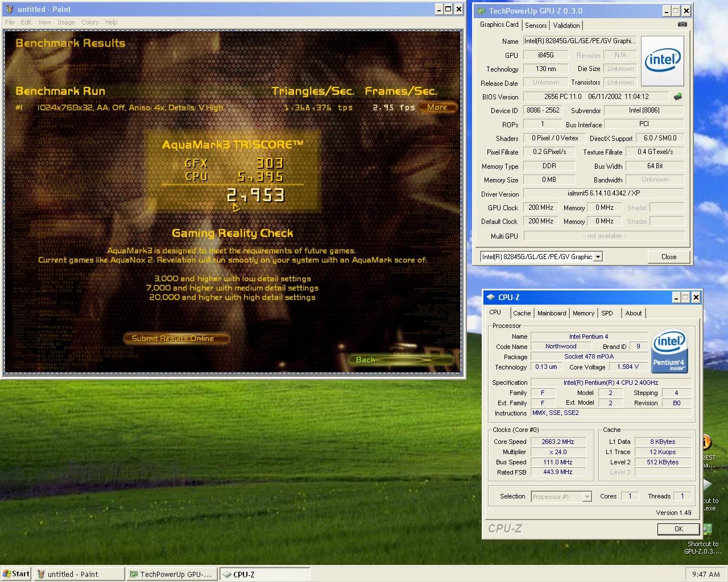Viewport: 728px width, 582px height.
Task: Select the untitled - Paint taskbar button
Action: (79, 574)
